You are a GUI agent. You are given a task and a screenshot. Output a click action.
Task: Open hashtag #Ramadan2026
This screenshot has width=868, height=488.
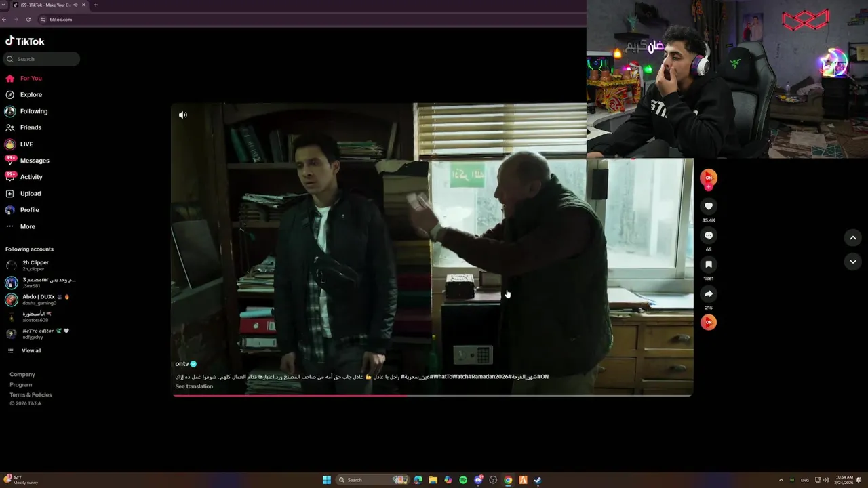click(x=488, y=377)
